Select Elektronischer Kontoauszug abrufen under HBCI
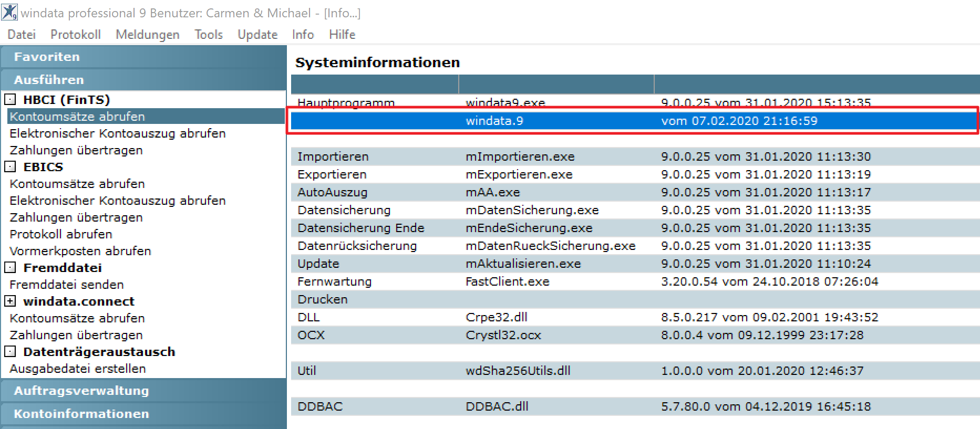980x429 pixels. (x=118, y=133)
